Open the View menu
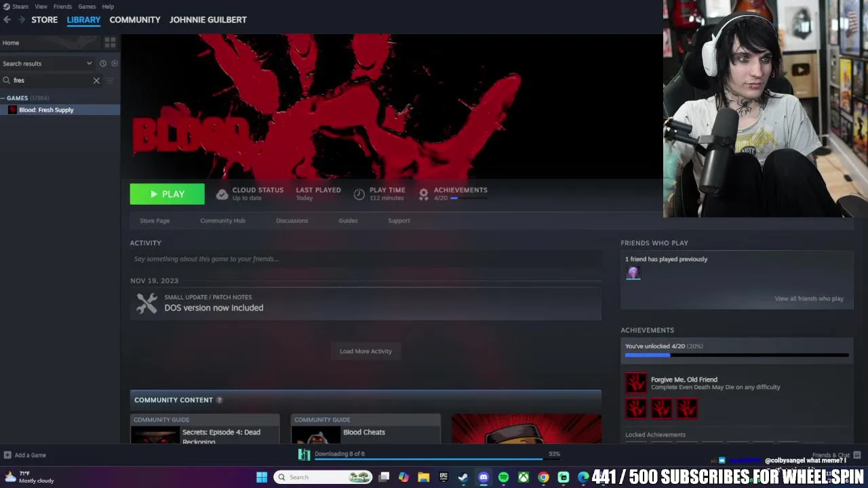Image resolution: width=868 pixels, height=488 pixels. [x=41, y=6]
